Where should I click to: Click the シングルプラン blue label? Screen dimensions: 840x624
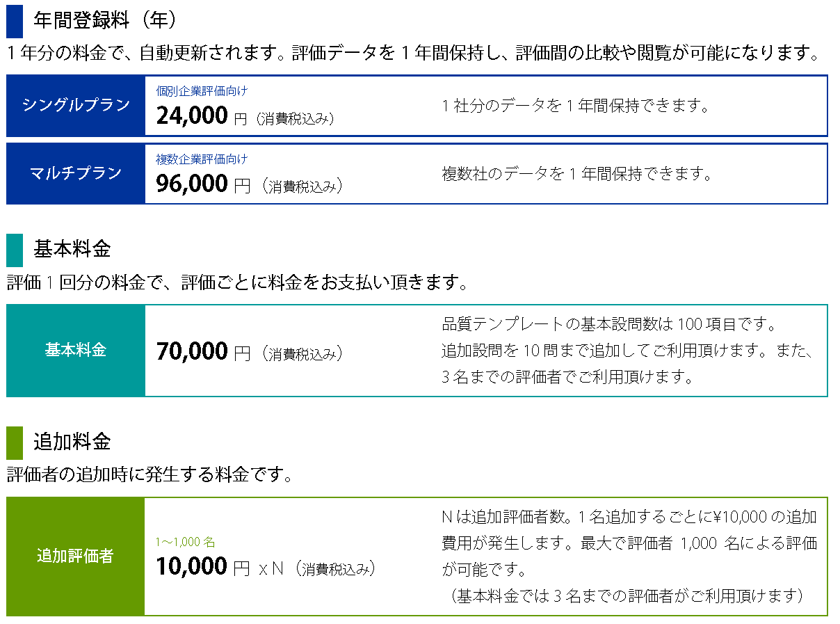(x=76, y=105)
